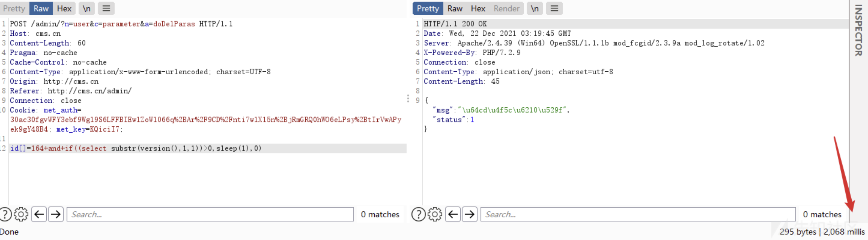Open the request pane help icon
Image resolution: width=868 pixels, height=240 pixels.
pos(5,214)
